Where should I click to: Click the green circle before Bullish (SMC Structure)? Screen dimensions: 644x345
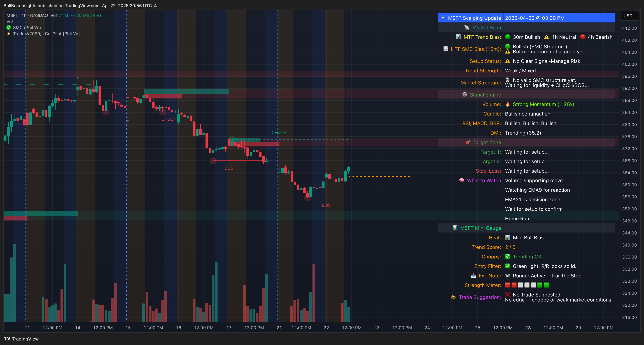pyautogui.click(x=508, y=46)
